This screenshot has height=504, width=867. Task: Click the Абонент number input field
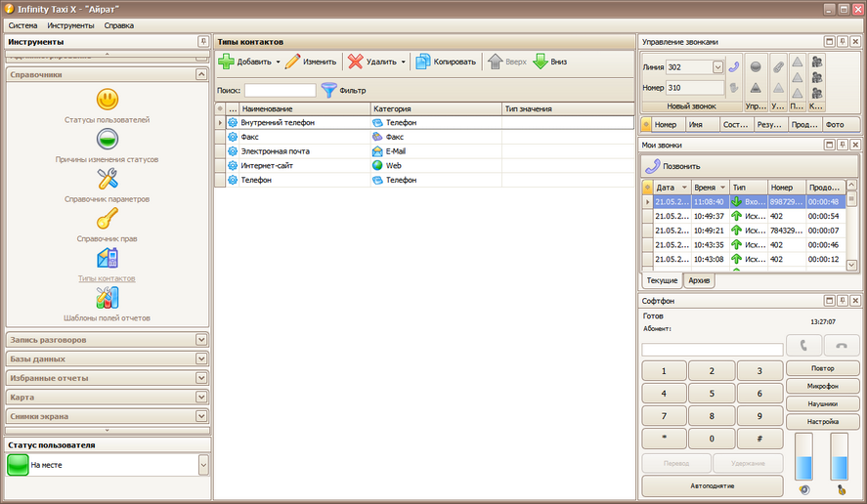pos(713,350)
